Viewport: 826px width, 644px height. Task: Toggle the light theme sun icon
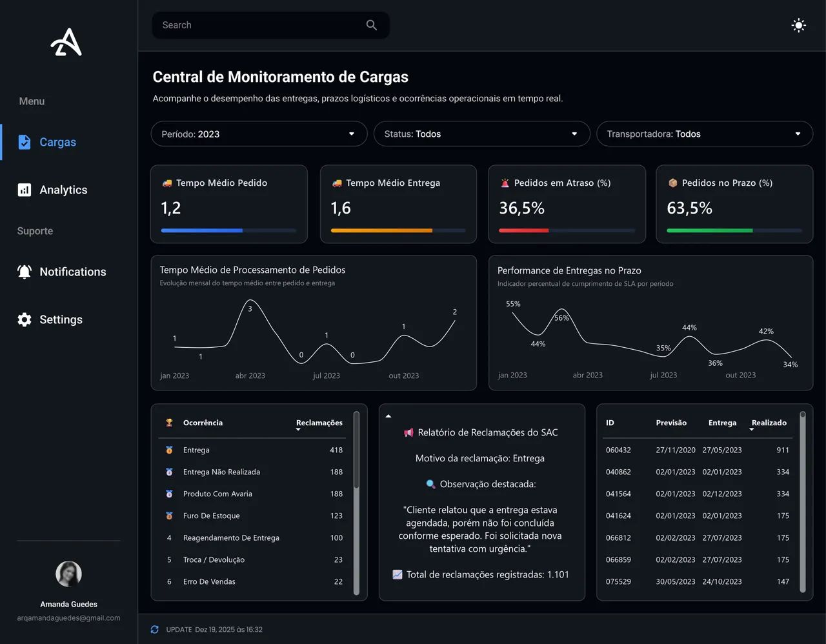(798, 25)
